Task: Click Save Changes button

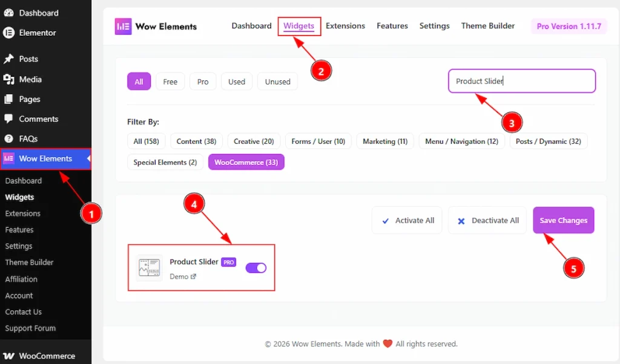Action: point(564,220)
